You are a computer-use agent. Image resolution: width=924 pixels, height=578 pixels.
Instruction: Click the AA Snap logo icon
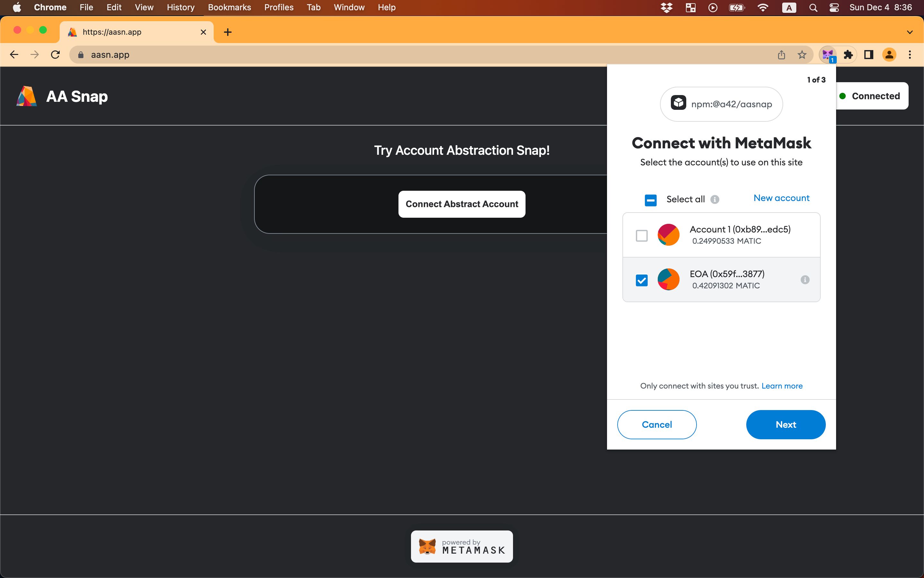click(27, 96)
